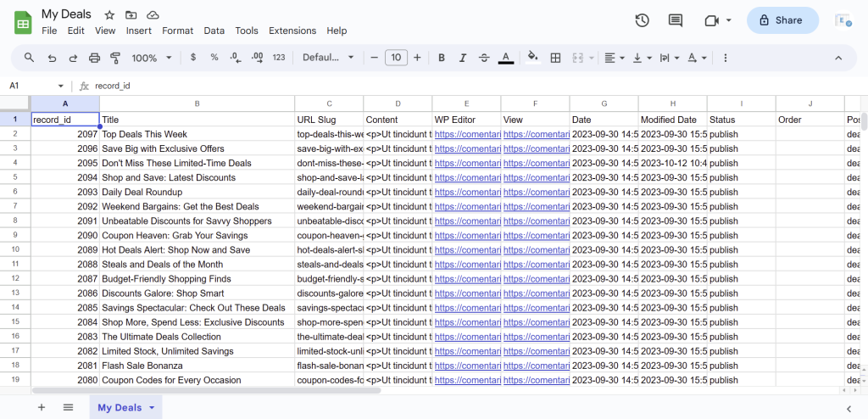
Task: Open text rotation dropdown
Action: coord(697,58)
